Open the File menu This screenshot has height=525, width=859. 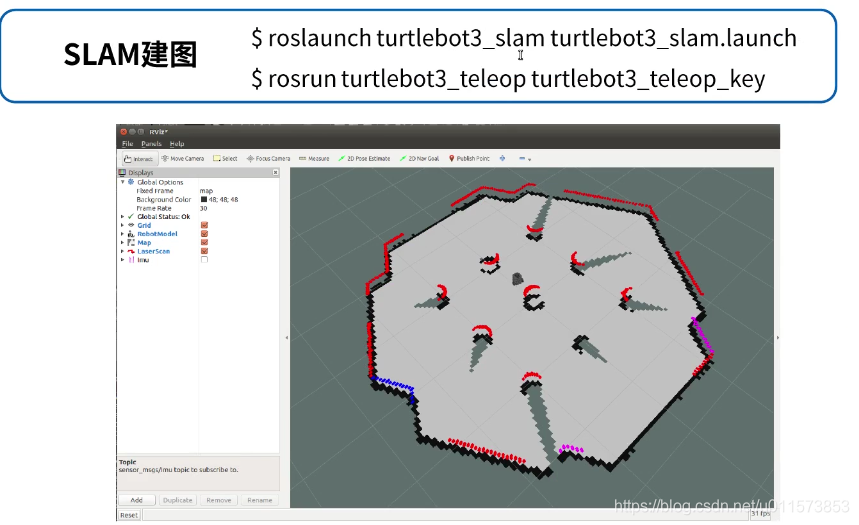point(128,144)
